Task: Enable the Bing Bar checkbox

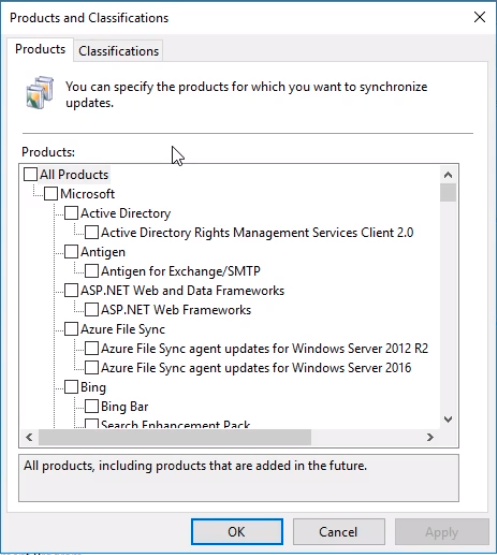Action: pos(92,406)
